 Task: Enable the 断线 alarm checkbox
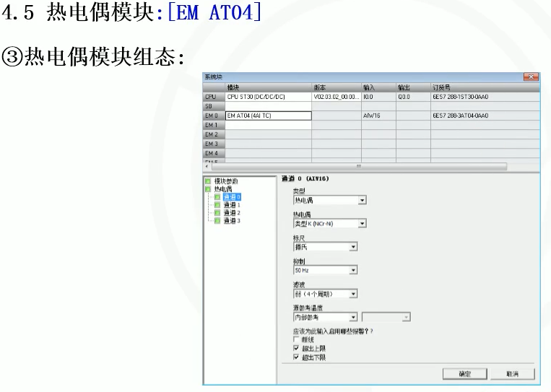click(x=296, y=339)
